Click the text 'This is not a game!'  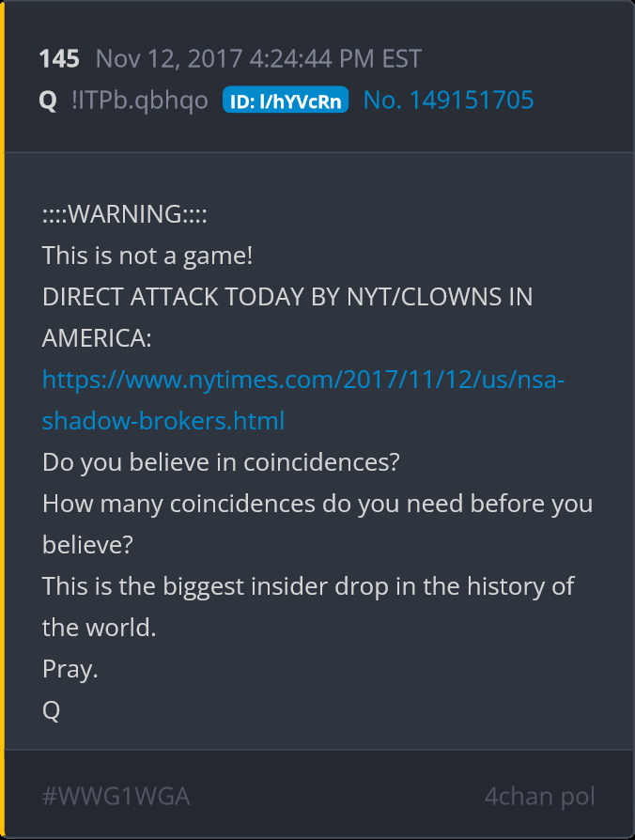[147, 256]
